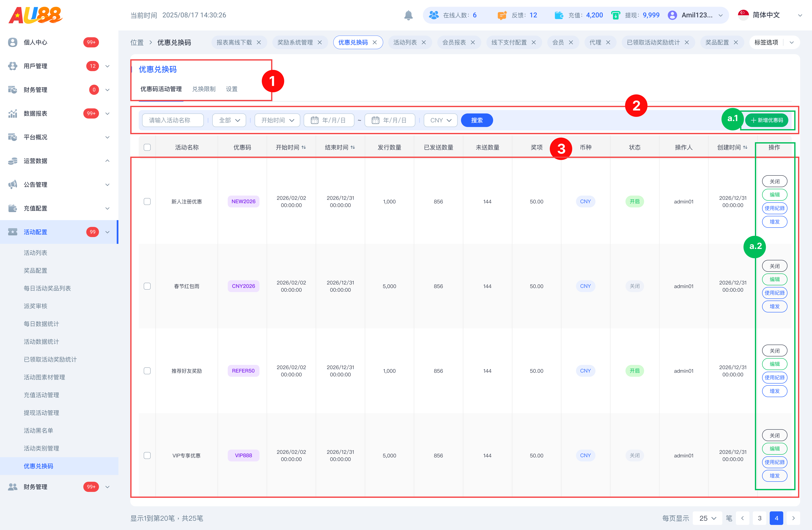Viewport: 812px width, 530px height.
Task: Check the 新人注册优惠 row checkbox
Action: (147, 202)
